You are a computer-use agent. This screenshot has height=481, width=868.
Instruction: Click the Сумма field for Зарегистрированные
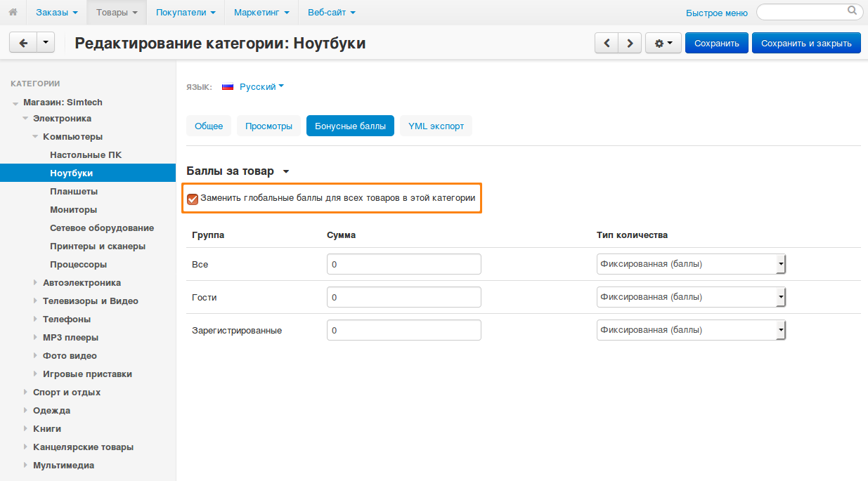[403, 330]
